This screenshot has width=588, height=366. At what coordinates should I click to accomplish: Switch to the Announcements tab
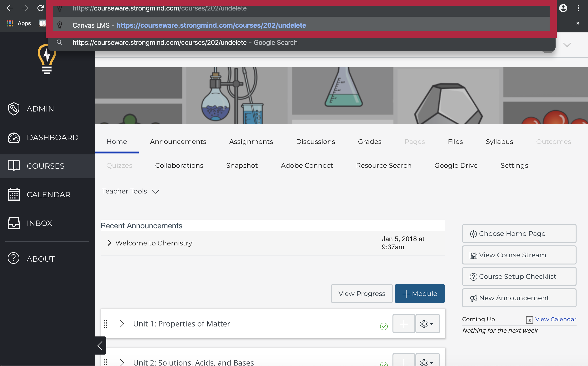178,142
